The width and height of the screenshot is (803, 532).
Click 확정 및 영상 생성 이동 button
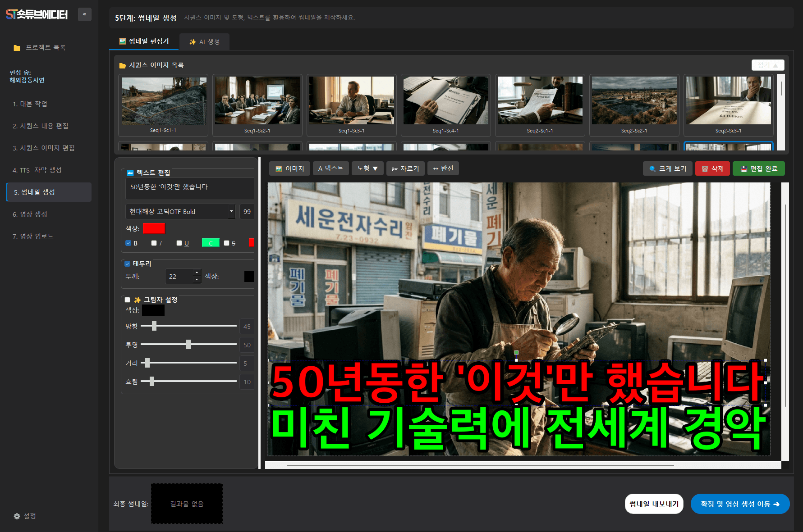coord(740,504)
